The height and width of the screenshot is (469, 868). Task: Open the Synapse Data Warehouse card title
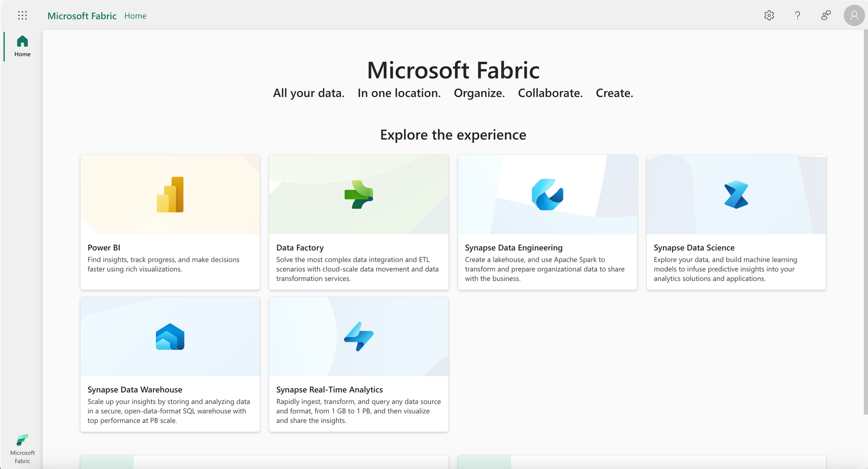[x=135, y=390]
